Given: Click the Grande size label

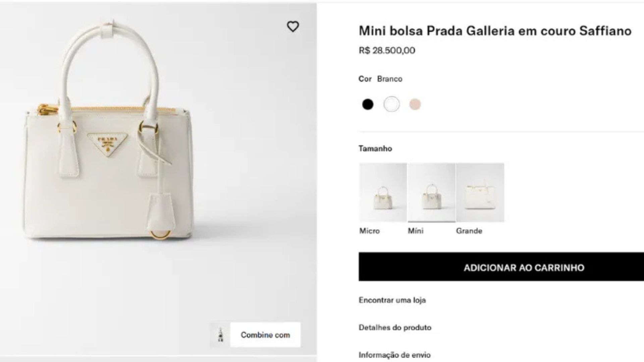Looking at the screenshot, I should pyautogui.click(x=469, y=231).
